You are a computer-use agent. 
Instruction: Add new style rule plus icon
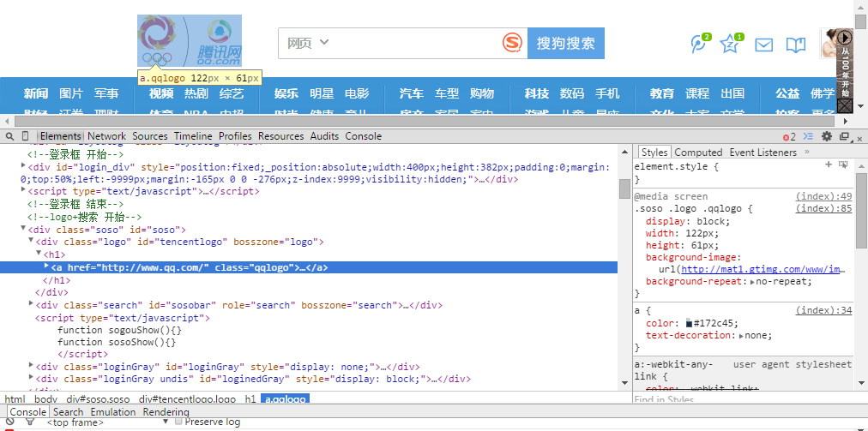pyautogui.click(x=829, y=165)
